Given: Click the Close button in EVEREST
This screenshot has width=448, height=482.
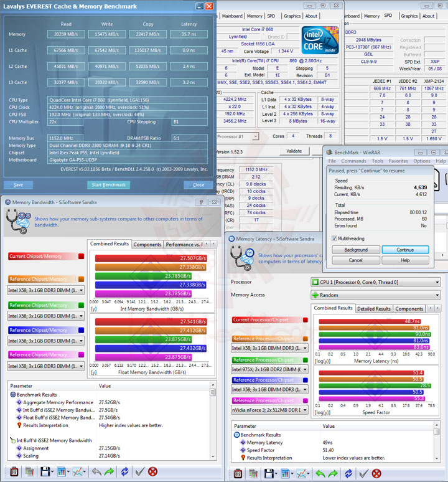Looking at the screenshot, I should coord(198,185).
